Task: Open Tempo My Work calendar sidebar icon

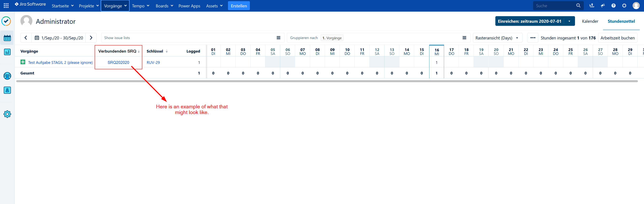Action: click(7, 38)
